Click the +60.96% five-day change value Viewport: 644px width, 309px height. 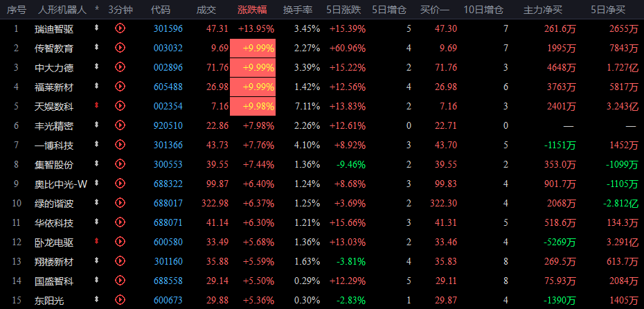point(348,48)
